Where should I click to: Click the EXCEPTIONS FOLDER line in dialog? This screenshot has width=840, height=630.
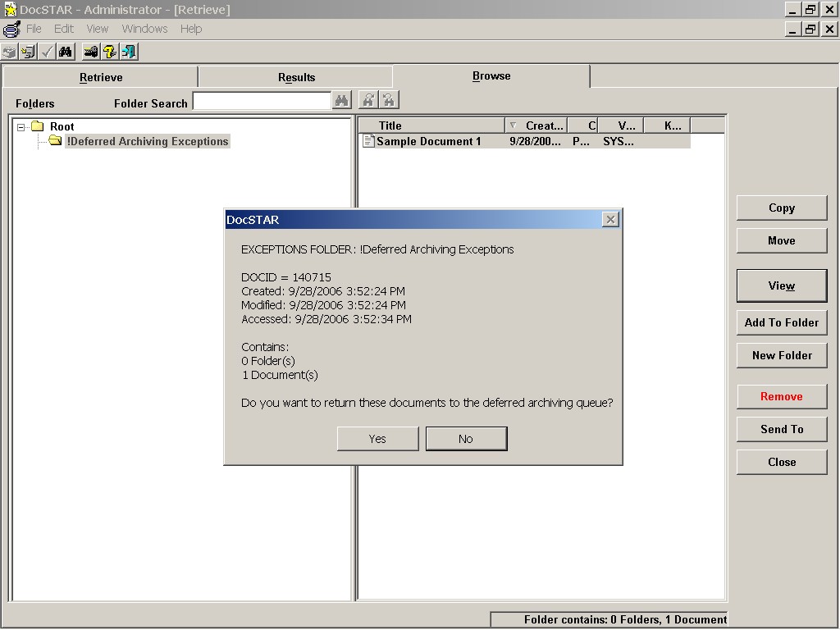coord(377,249)
